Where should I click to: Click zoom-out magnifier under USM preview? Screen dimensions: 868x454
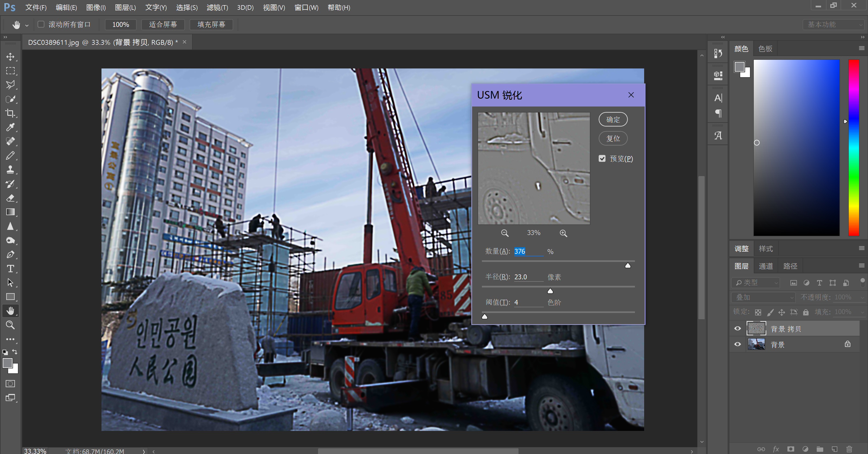tap(504, 233)
